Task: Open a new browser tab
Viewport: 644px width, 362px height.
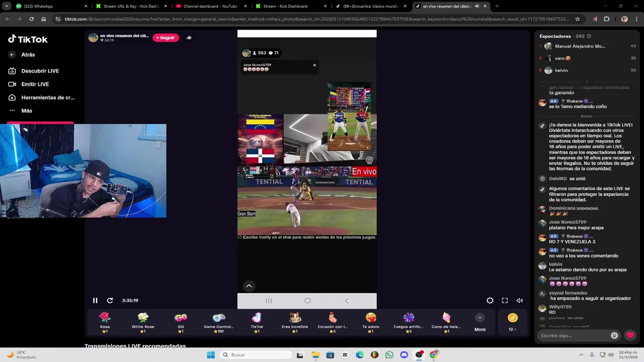Action: [497, 6]
